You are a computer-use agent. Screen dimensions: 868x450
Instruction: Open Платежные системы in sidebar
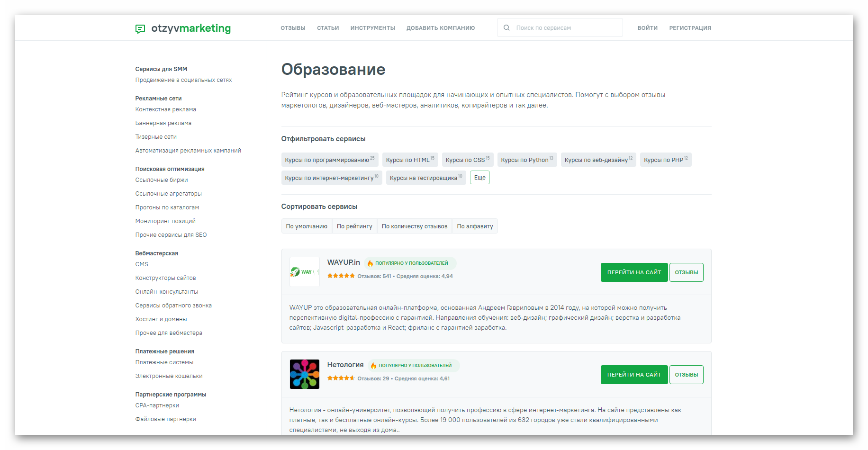(164, 362)
